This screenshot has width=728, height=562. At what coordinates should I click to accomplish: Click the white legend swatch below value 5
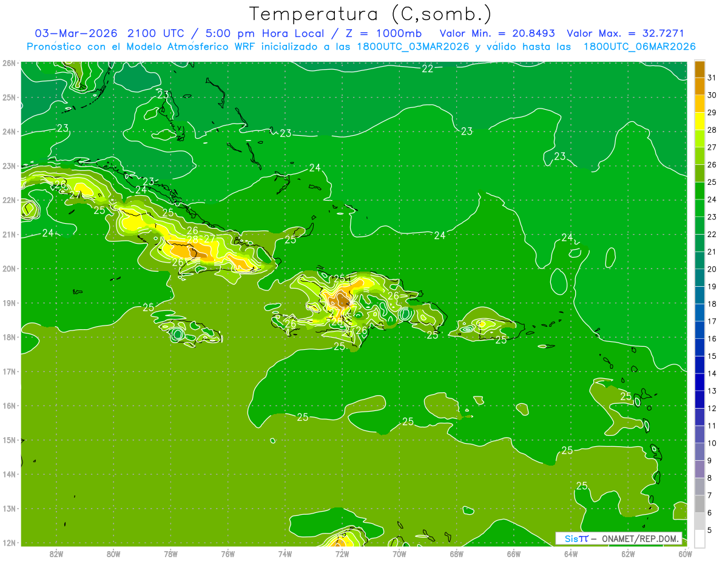tap(699, 538)
